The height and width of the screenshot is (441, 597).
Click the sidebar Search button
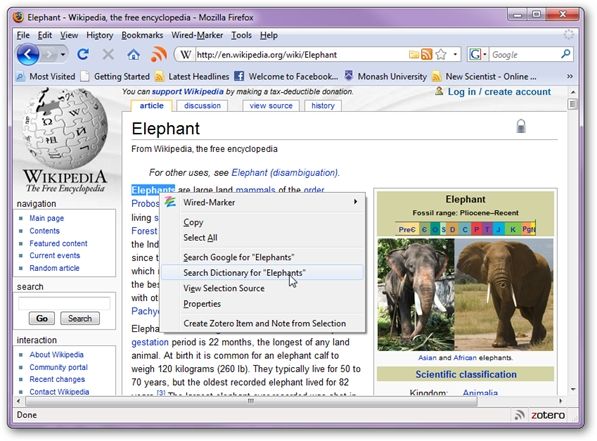pos(80,318)
